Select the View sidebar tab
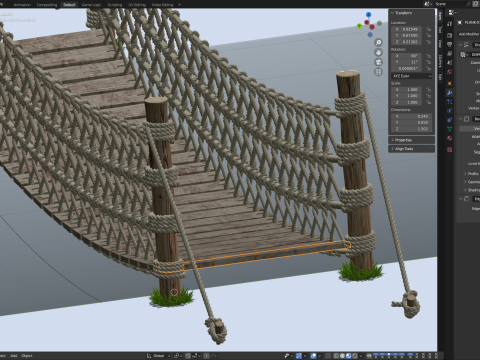 [x=440, y=43]
